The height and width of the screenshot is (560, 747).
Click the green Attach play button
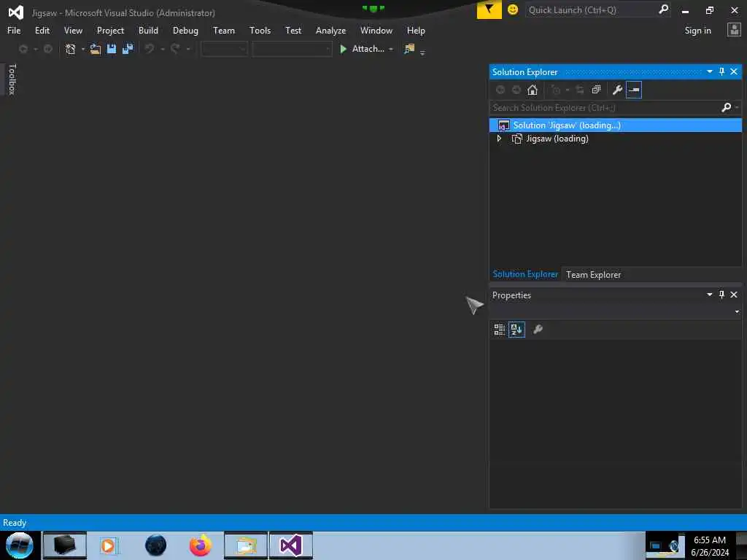tap(343, 49)
